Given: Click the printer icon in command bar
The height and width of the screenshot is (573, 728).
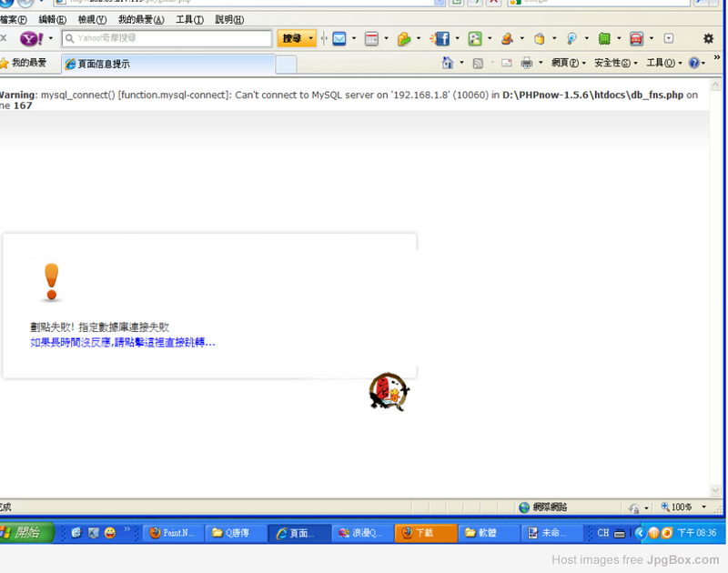Looking at the screenshot, I should coord(526,63).
